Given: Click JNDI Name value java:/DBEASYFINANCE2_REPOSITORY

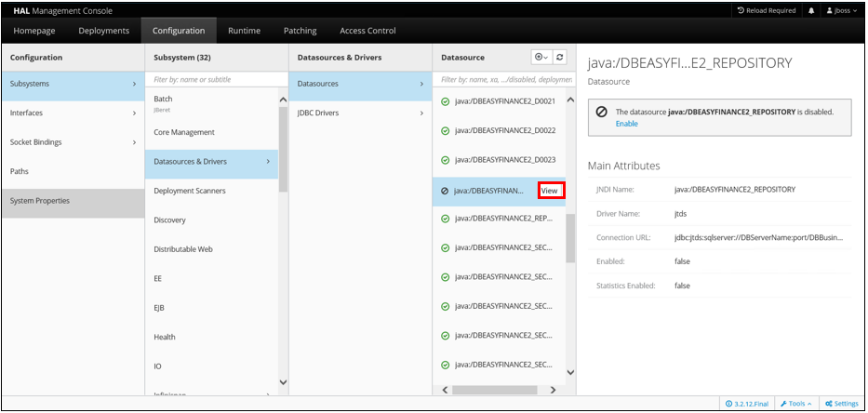Looking at the screenshot, I should 735,190.
